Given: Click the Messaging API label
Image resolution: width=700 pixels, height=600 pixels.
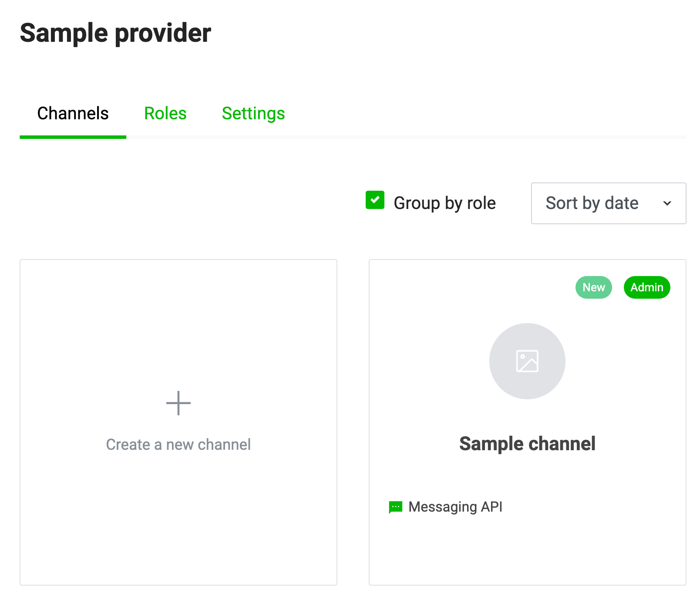Looking at the screenshot, I should coord(455,507).
